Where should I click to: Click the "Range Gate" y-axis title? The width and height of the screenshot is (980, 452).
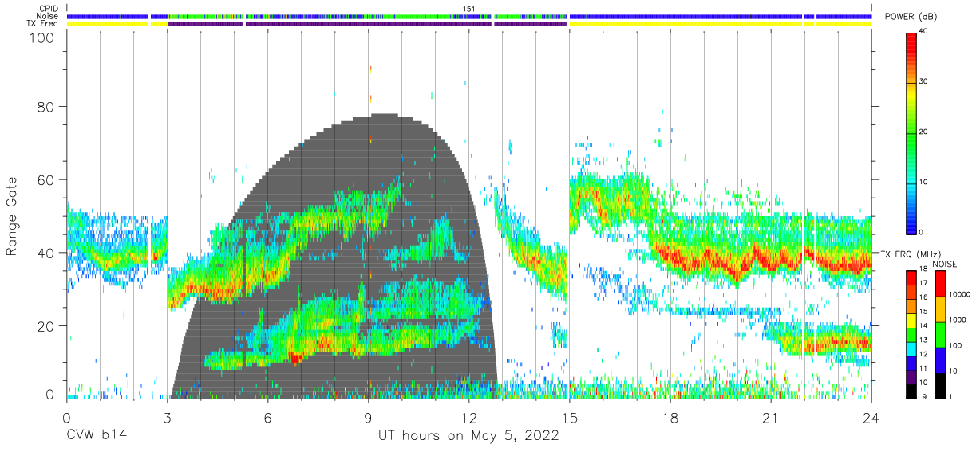click(12, 217)
